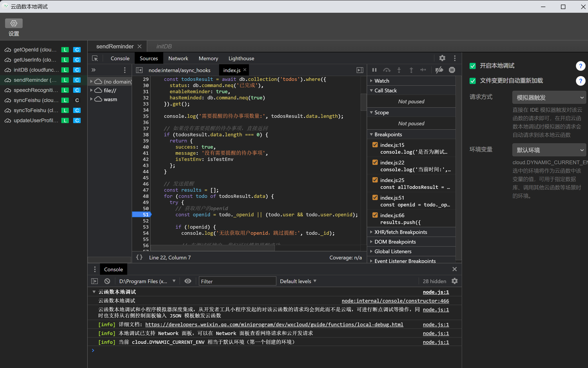Disable the 开启本地调试 checkbox
Screen dimensions: 588x368
pos(472,66)
